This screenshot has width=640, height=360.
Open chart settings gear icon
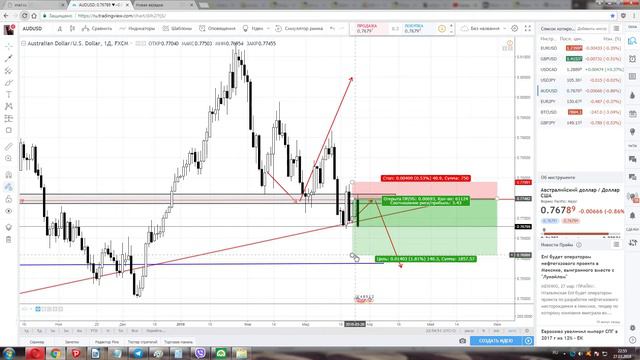tap(515, 29)
